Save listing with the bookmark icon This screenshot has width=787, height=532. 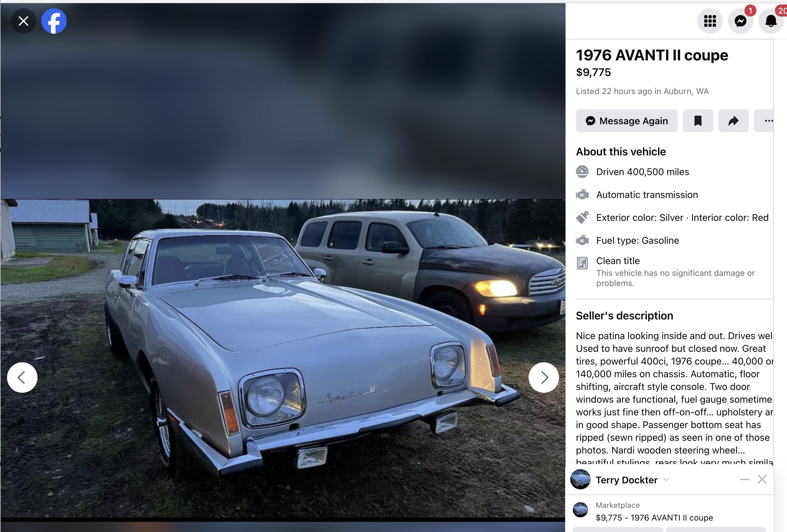(x=698, y=121)
